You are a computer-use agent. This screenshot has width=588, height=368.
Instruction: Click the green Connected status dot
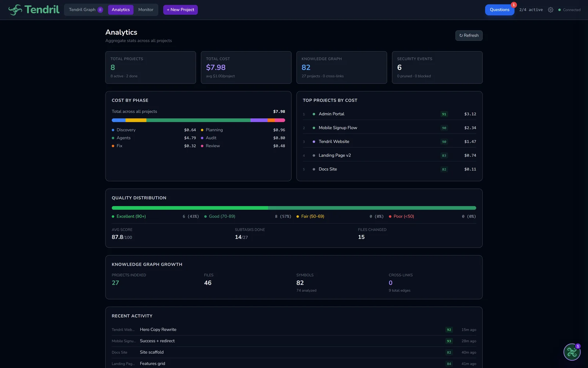[560, 10]
